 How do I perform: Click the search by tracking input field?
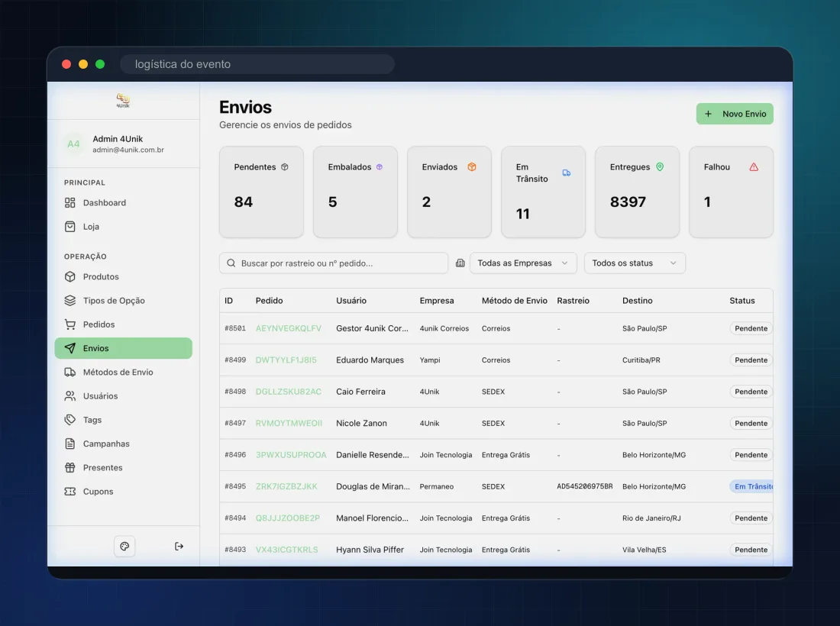(x=333, y=263)
